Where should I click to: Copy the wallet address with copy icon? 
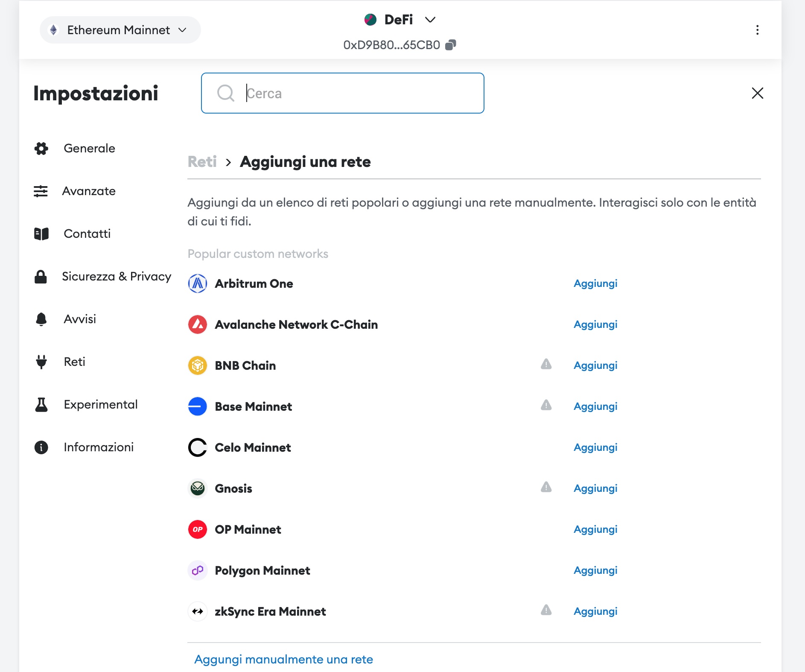coord(450,45)
